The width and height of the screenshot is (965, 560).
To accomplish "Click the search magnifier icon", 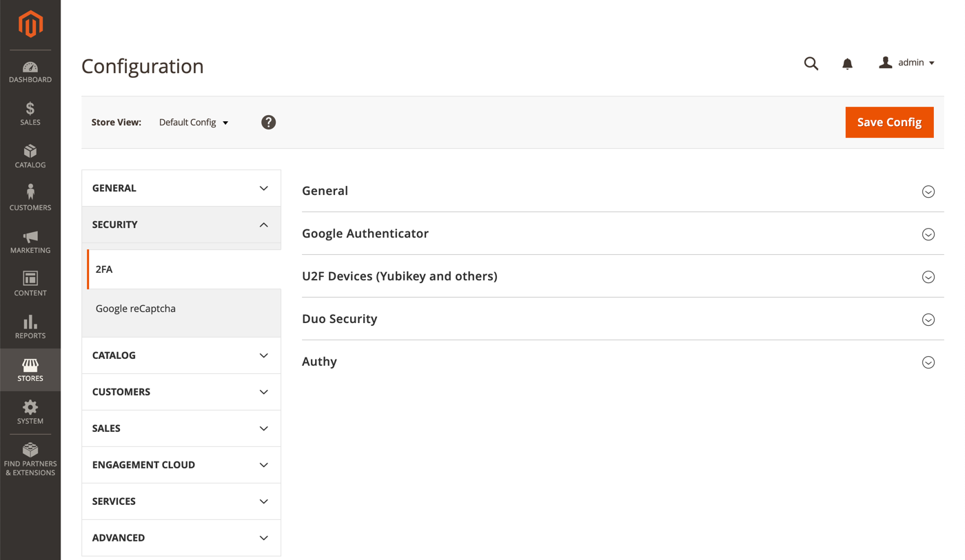I will click(x=811, y=63).
